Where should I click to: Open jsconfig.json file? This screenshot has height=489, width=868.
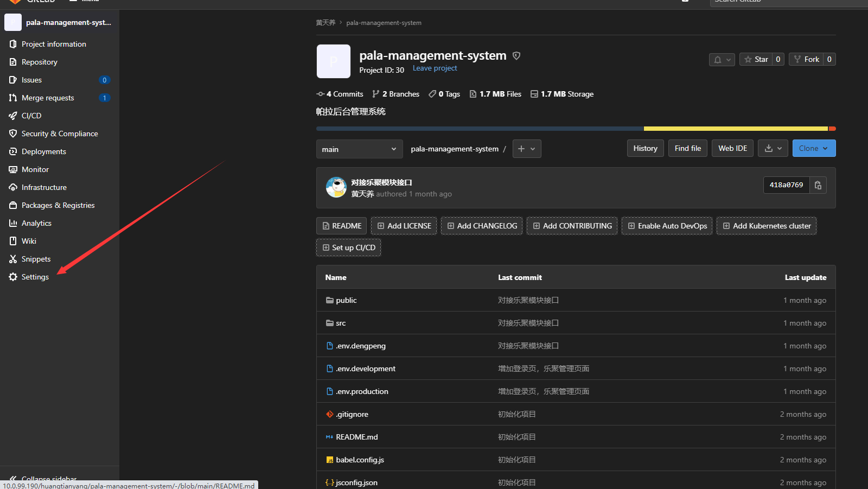(x=356, y=482)
